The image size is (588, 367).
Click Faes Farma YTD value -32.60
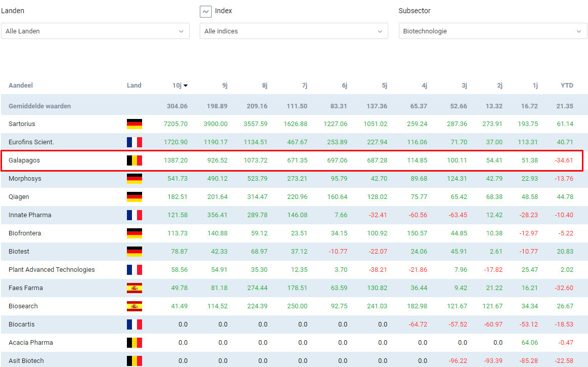tap(564, 288)
